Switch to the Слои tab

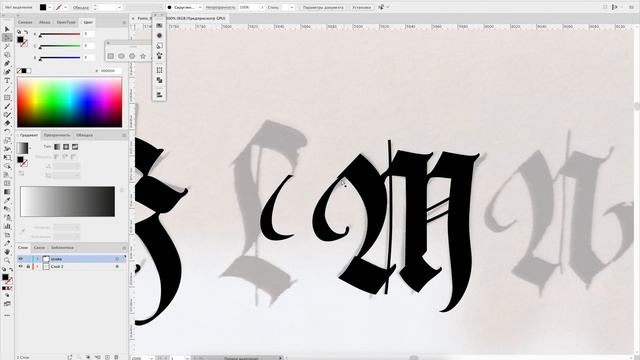(x=23, y=248)
